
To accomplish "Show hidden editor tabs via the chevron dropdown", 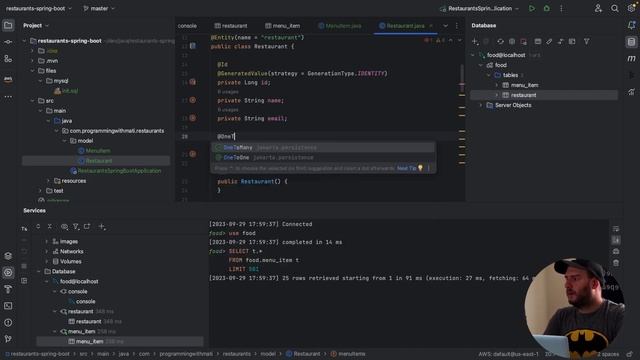I will 445,26.
